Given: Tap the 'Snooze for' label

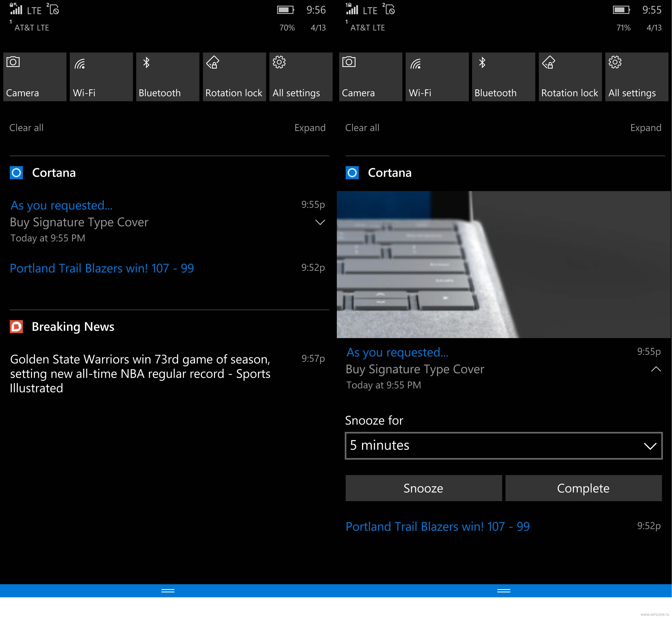Looking at the screenshot, I should click(x=374, y=420).
